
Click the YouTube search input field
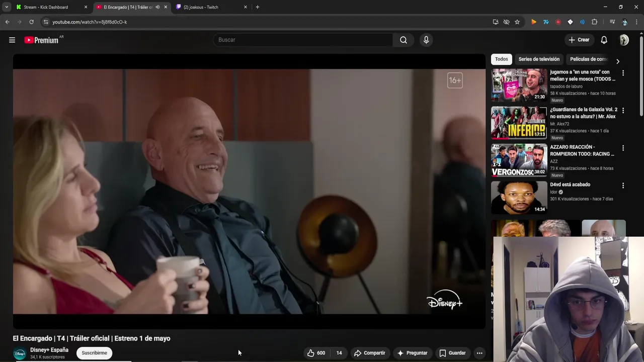coord(303,40)
